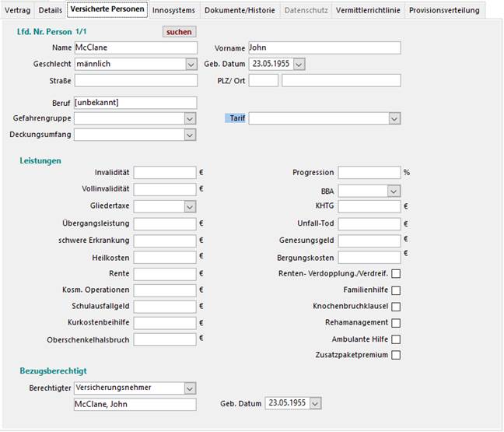The height and width of the screenshot is (432, 504).
Task: Open the Gefahrengruppe dropdown
Action: point(191,118)
